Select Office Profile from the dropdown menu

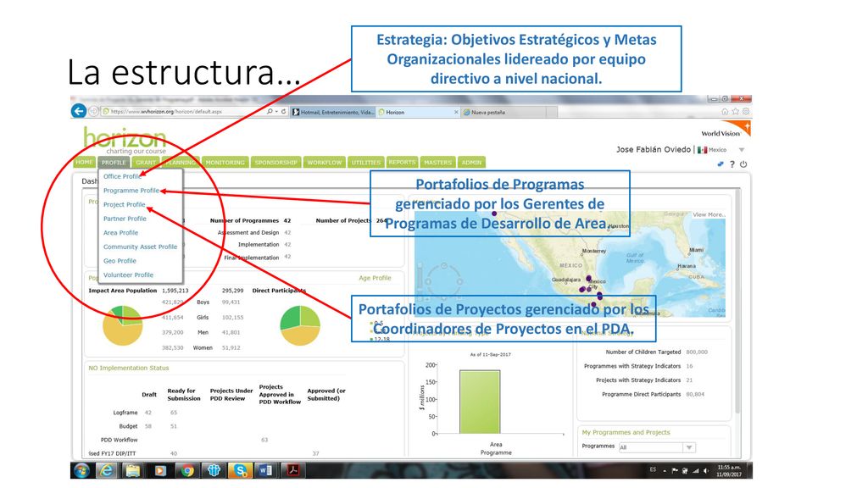point(122,176)
